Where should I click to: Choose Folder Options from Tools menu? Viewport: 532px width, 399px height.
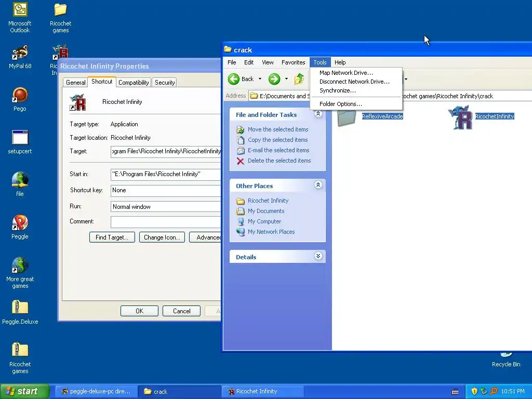coord(356,104)
